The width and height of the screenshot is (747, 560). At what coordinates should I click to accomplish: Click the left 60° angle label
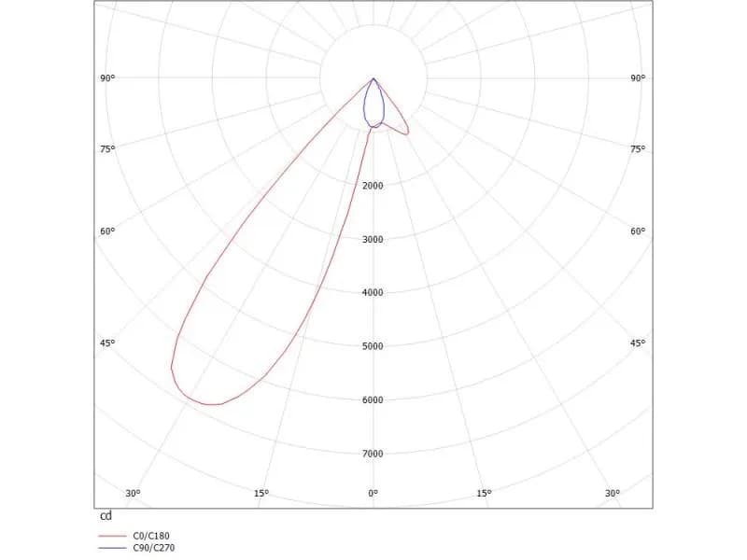(x=107, y=231)
